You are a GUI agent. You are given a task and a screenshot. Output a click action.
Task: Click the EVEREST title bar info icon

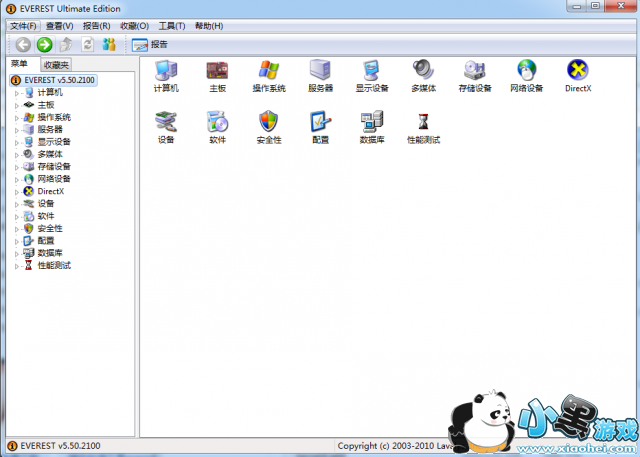(x=11, y=9)
